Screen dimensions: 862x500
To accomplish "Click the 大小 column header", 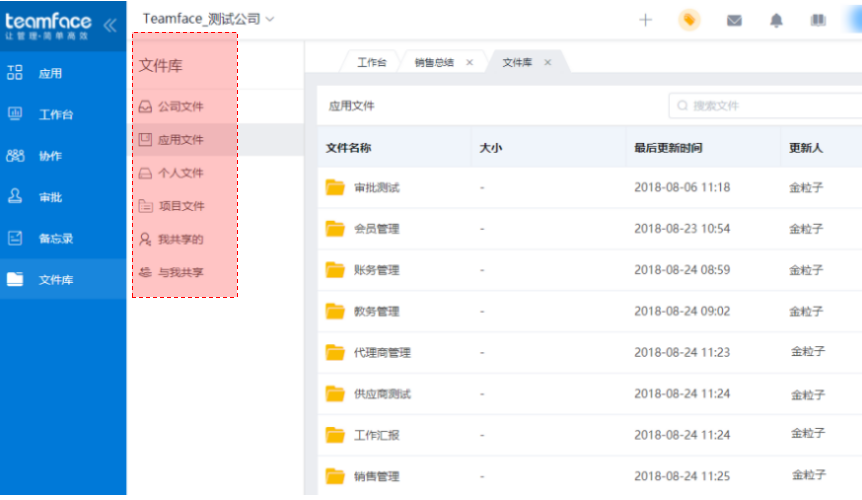I will [490, 147].
